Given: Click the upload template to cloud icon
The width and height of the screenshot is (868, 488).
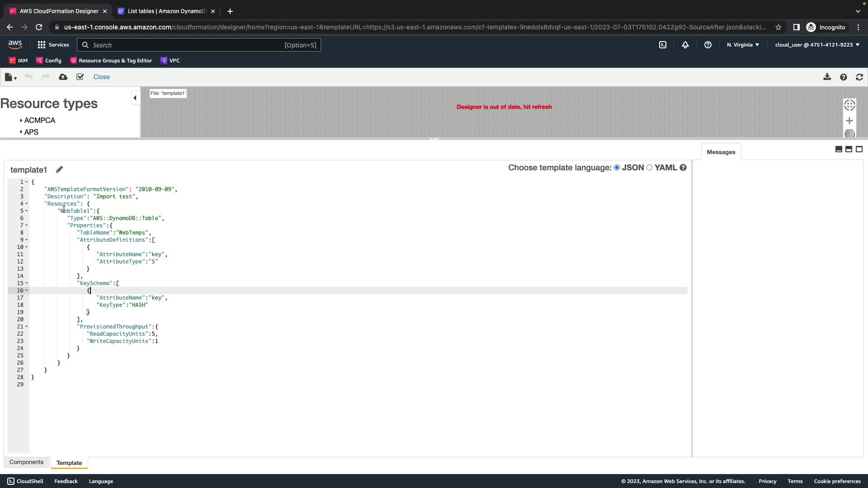Looking at the screenshot, I should (63, 77).
